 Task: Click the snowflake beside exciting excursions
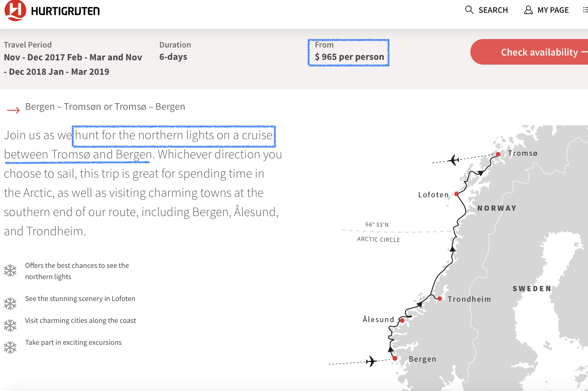10,347
